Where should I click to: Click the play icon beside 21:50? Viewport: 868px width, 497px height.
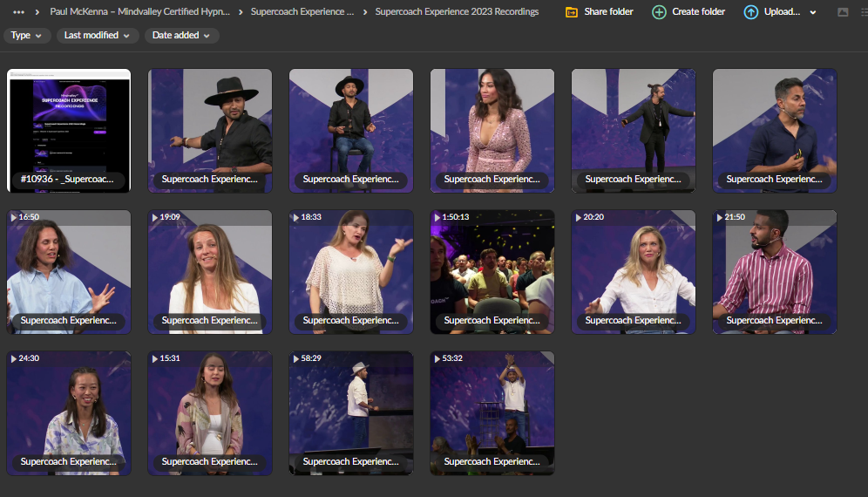click(720, 217)
